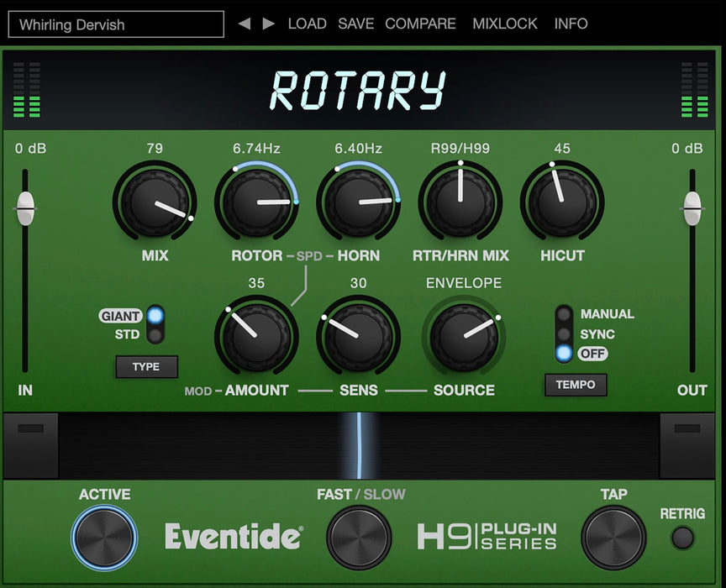The image size is (726, 588).
Task: Click the SENS knob
Action: pos(358,337)
